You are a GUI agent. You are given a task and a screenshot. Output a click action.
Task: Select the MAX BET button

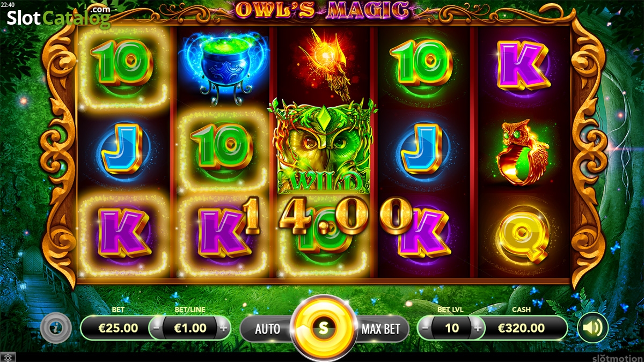(x=380, y=329)
